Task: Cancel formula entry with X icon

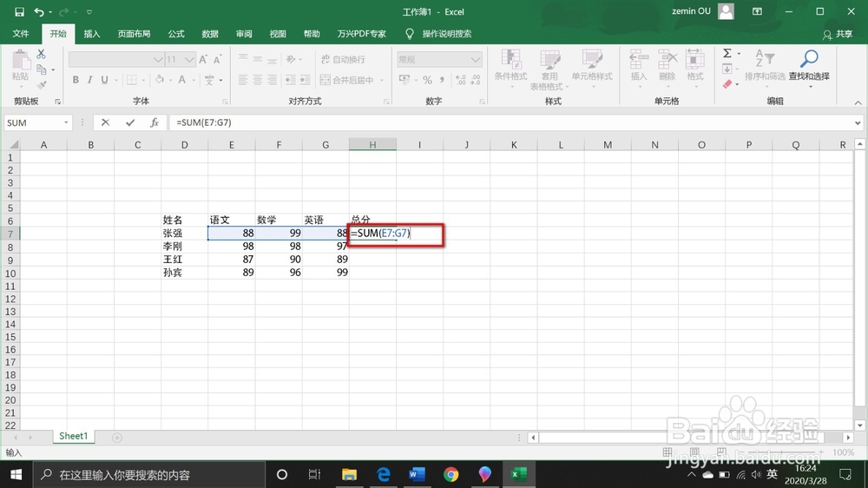Action: click(x=105, y=122)
